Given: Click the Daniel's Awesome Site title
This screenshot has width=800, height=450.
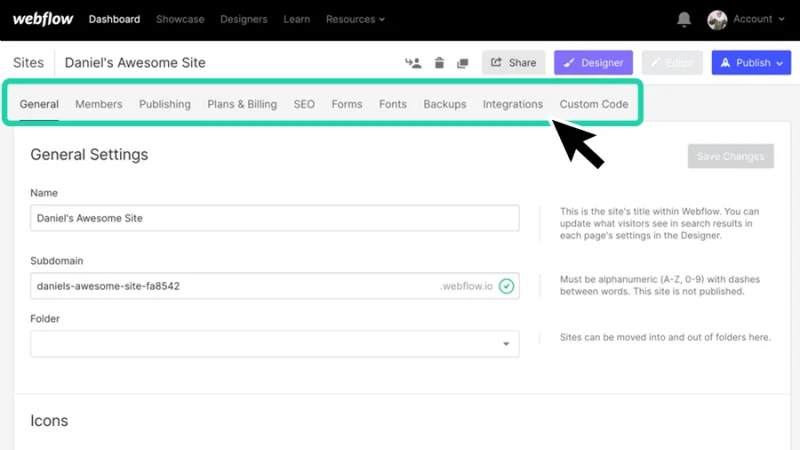Looking at the screenshot, I should click(135, 63).
